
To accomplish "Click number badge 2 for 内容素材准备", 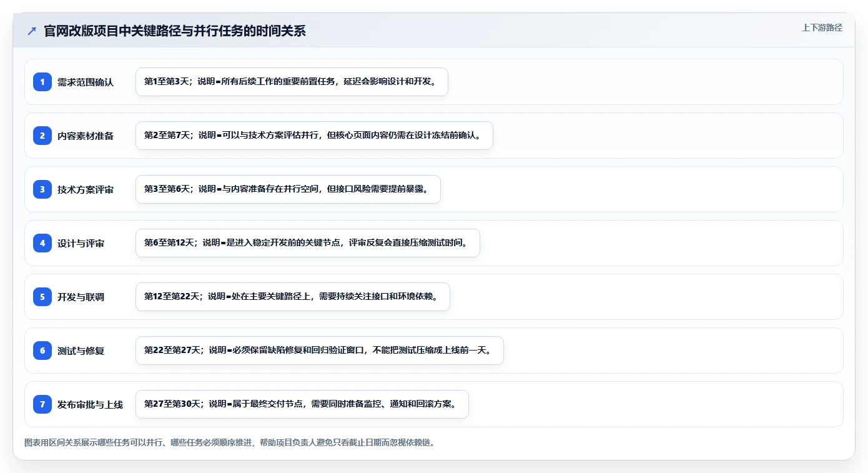I will [x=42, y=135].
